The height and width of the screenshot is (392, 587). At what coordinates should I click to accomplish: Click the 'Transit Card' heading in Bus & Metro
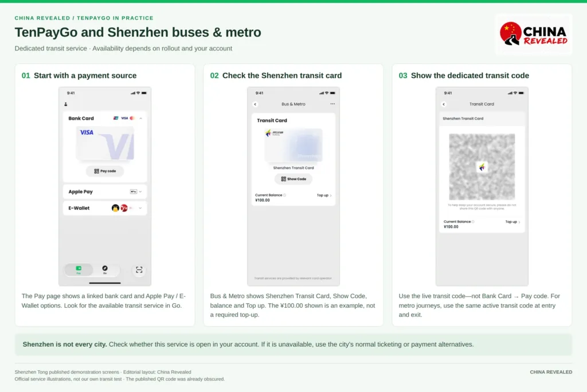[x=272, y=120]
